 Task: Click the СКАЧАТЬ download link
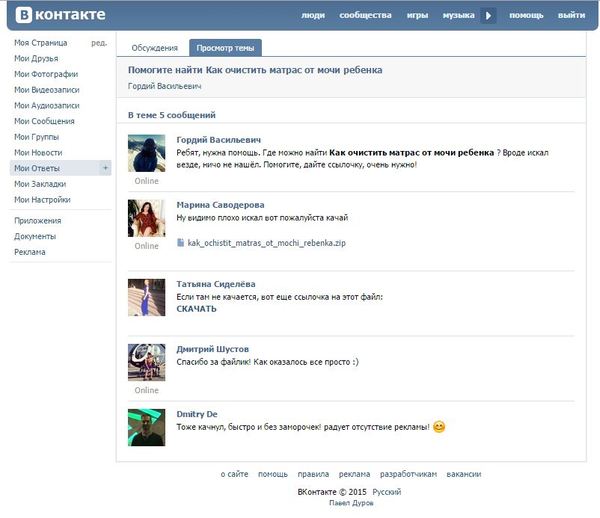pos(196,309)
